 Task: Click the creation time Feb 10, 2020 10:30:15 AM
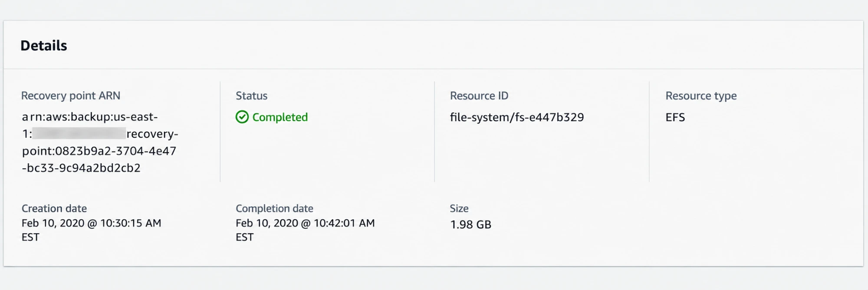pos(92,230)
